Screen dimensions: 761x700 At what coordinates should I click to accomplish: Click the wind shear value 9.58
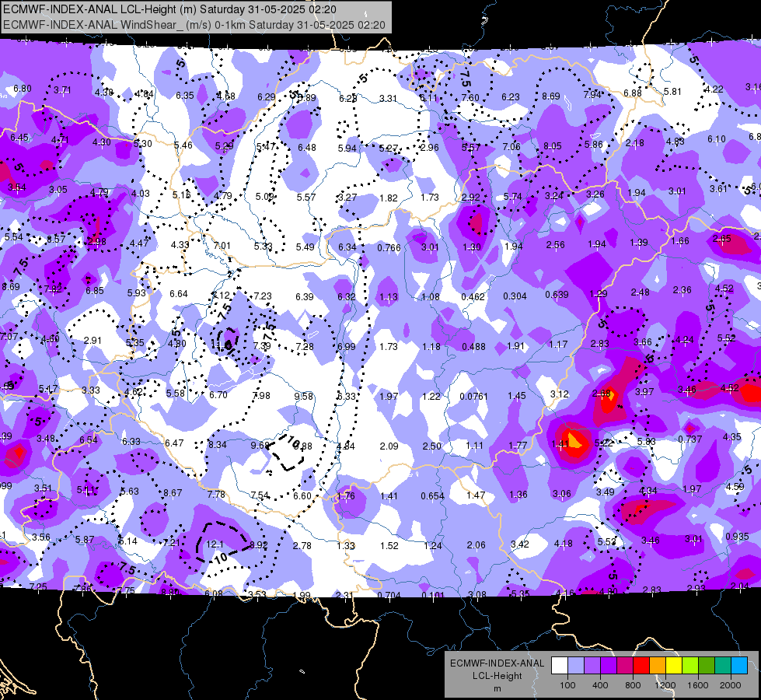(304, 397)
